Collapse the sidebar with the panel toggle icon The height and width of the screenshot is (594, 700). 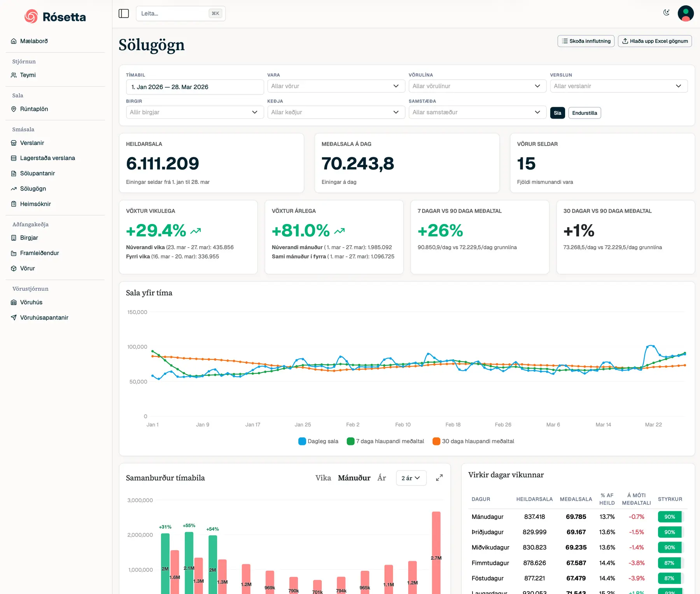pos(124,13)
